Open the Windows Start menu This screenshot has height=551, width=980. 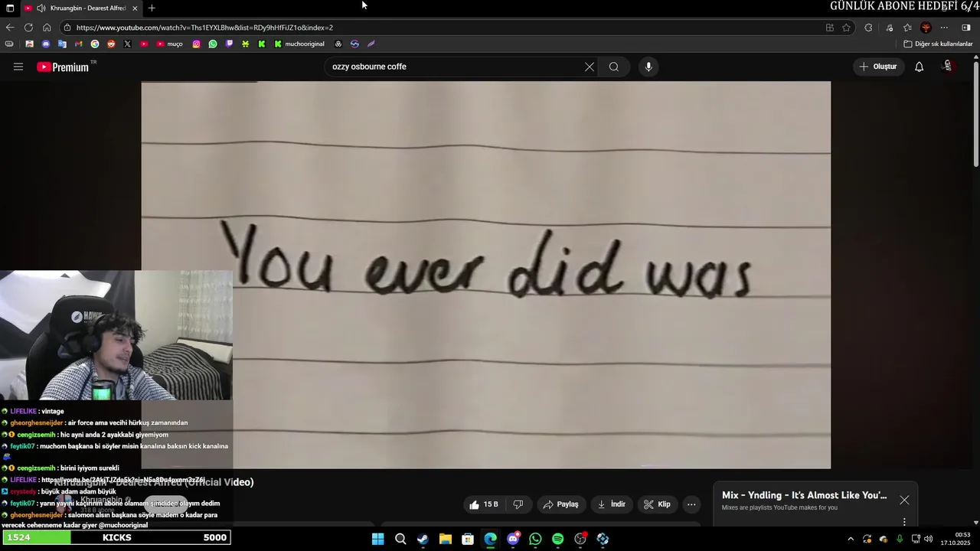coord(377,539)
